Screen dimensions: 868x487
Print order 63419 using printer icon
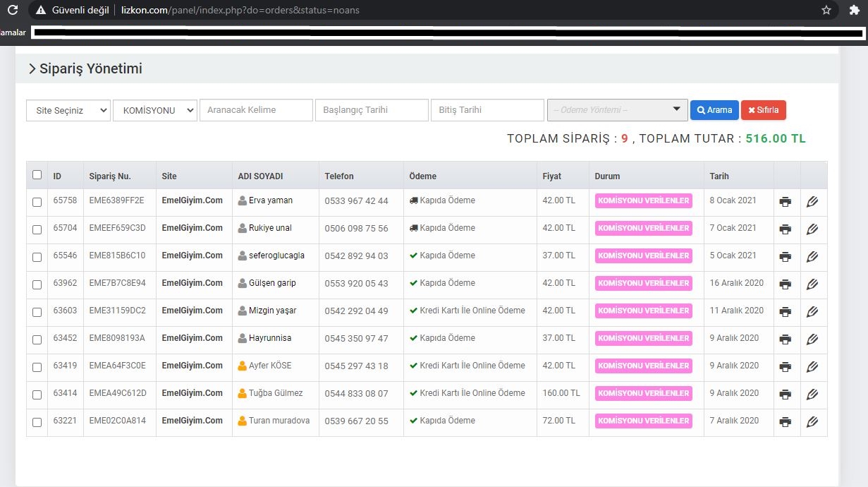(x=785, y=367)
